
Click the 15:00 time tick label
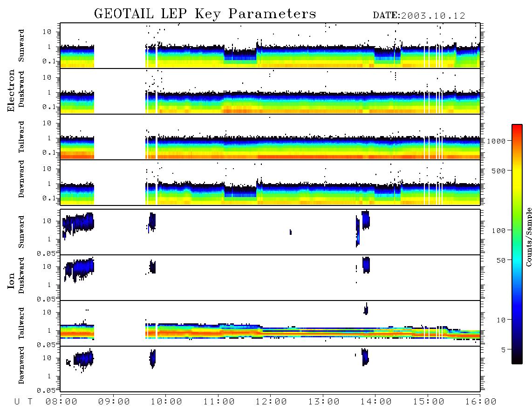pos(429,402)
